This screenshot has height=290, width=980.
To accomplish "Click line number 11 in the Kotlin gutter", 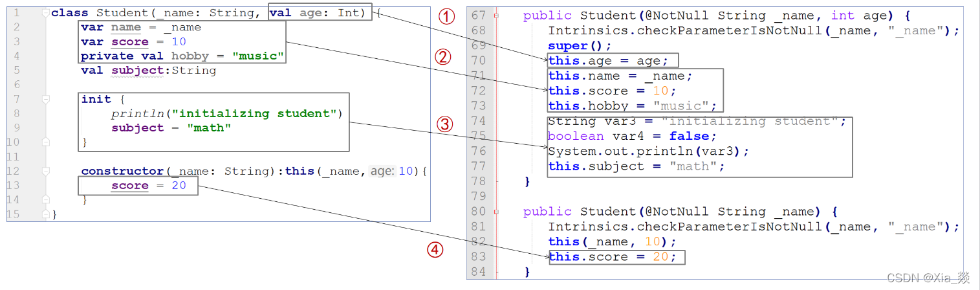I will pos(14,157).
